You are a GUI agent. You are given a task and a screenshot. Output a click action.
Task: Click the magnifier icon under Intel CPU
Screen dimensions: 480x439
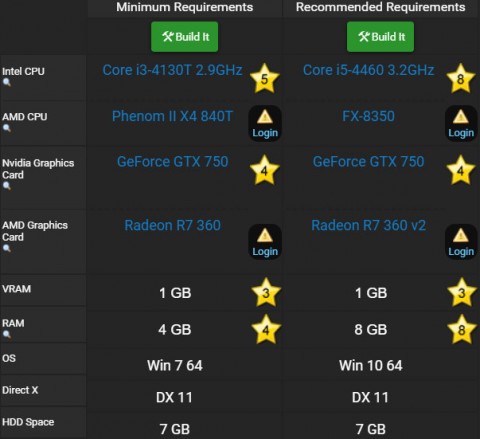point(7,82)
